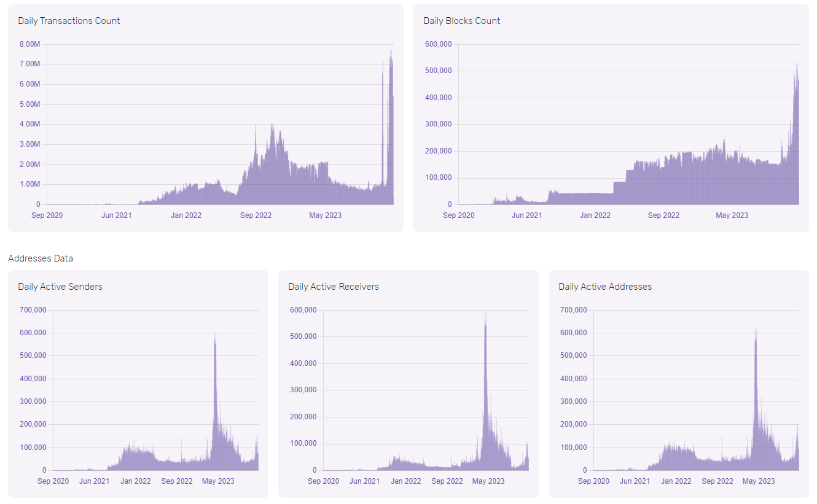
Task: Click Sep 2020 on Daily Active Addresses axis
Action: pos(593,481)
